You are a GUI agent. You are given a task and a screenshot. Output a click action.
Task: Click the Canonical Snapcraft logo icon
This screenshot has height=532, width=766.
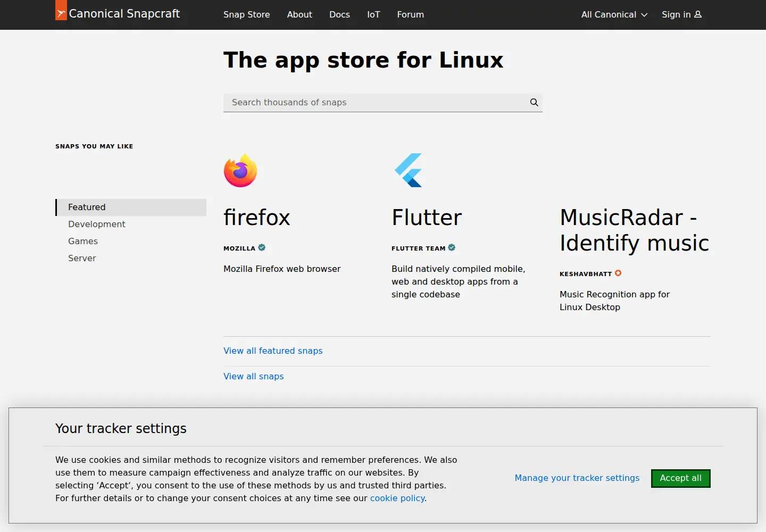point(61,10)
